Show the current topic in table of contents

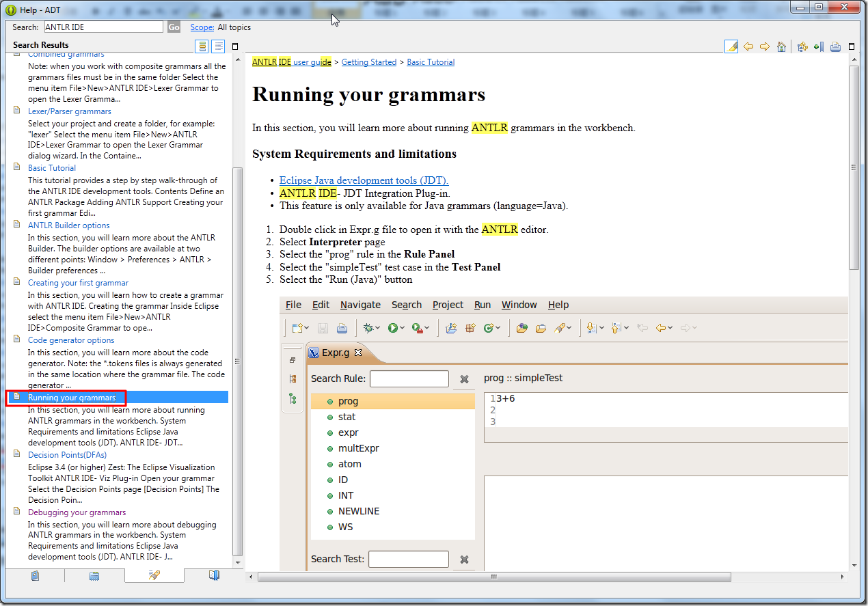[802, 46]
